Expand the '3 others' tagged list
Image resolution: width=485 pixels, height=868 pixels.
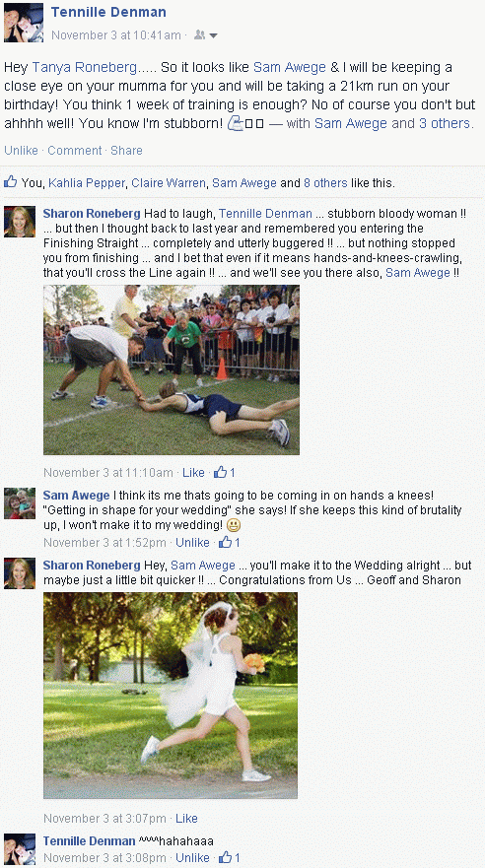click(445, 123)
